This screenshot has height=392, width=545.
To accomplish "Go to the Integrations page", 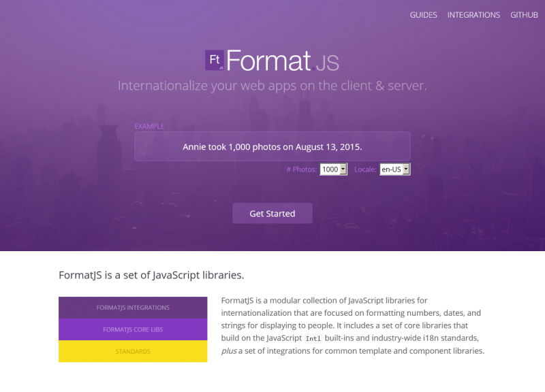I will (x=473, y=15).
